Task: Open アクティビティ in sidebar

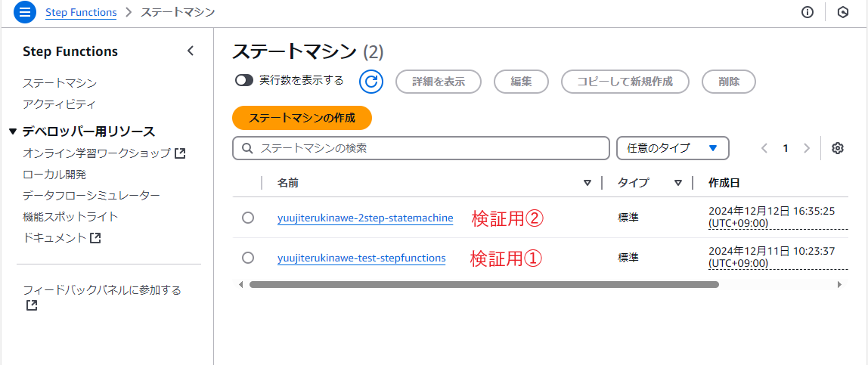Action: tap(60, 104)
